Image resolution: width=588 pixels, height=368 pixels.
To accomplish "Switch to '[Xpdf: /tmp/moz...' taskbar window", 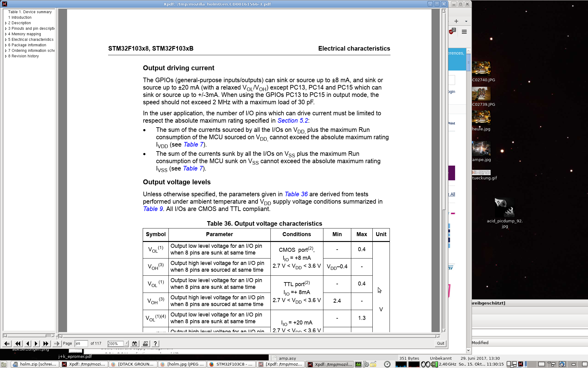I will click(281, 364).
